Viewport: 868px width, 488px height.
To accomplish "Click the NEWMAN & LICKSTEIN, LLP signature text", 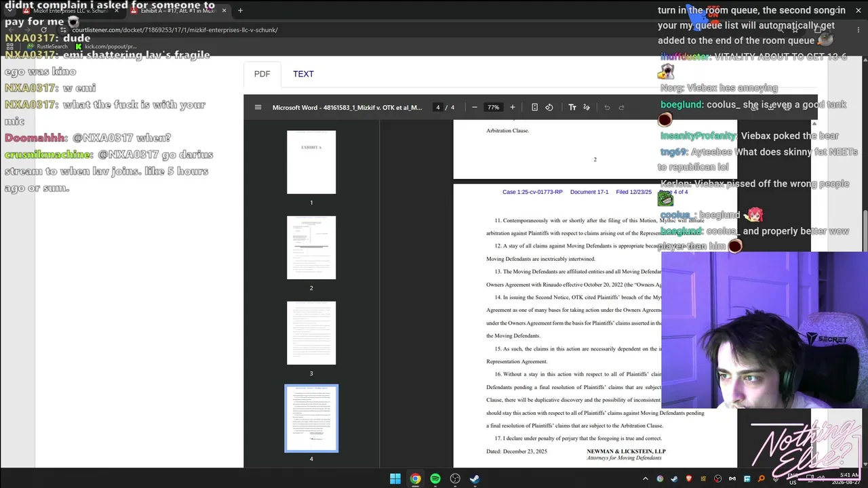I will (x=626, y=451).
